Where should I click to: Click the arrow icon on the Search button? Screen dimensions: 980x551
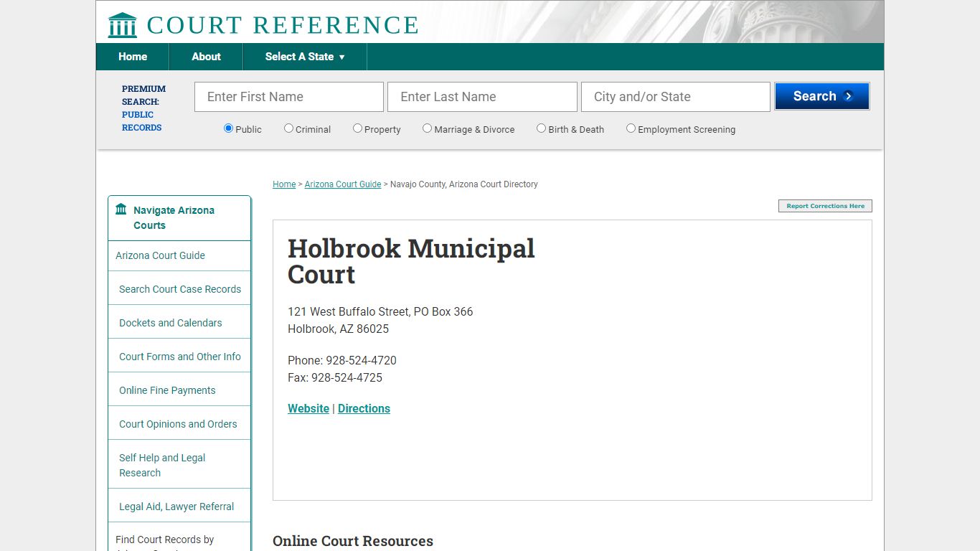click(848, 96)
